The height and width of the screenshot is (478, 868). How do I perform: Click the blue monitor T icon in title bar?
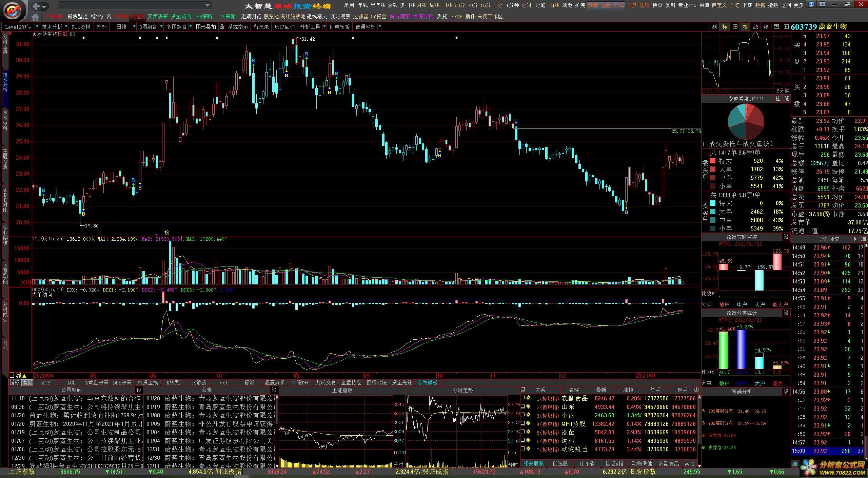(811, 4)
